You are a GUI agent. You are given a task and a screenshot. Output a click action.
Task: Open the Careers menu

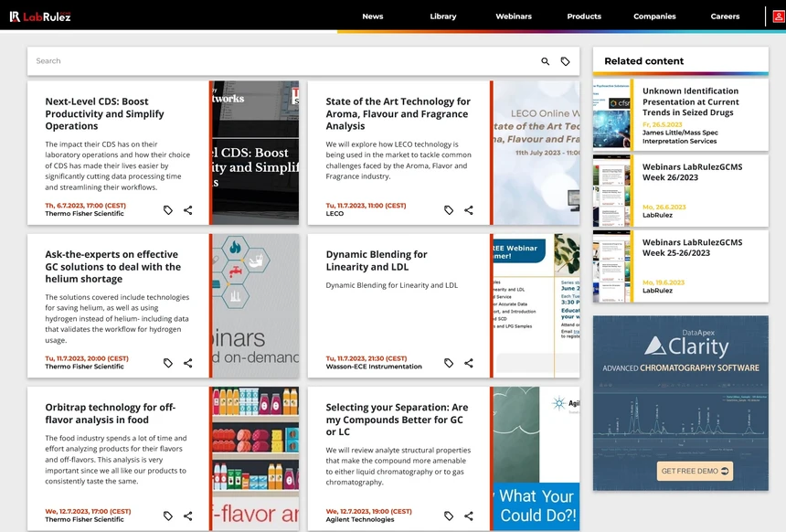[725, 16]
